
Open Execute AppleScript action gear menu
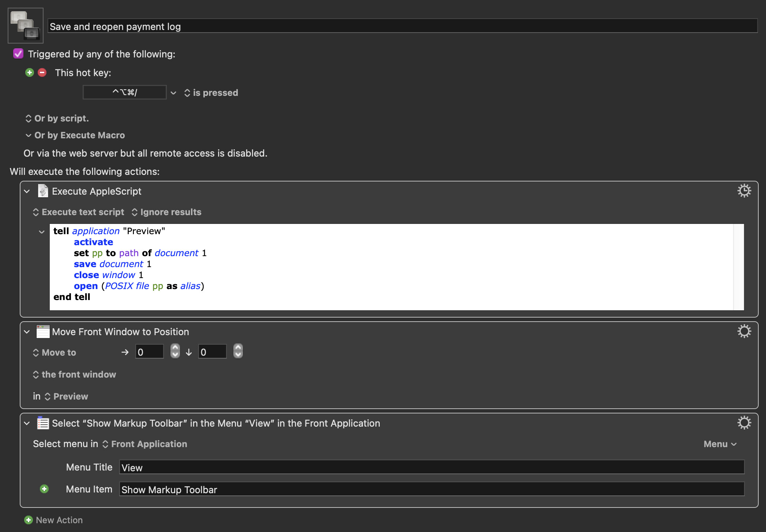click(x=744, y=191)
